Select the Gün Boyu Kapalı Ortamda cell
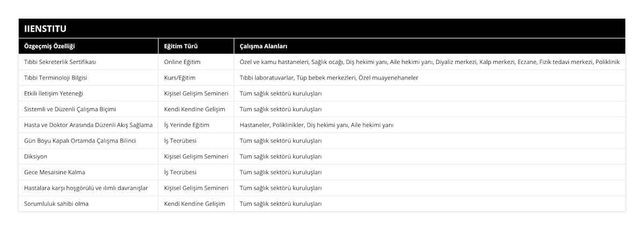This screenshot has width=644, height=230. pyautogui.click(x=80, y=141)
